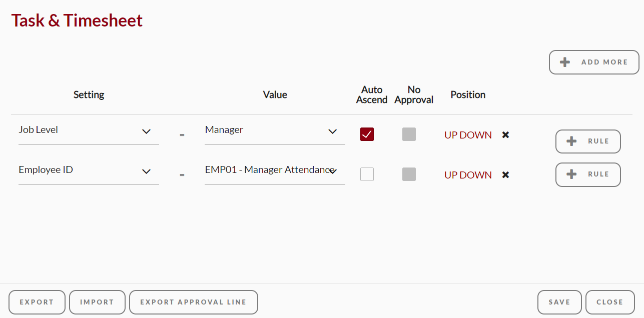Move Job Level row UP
644x318 pixels.
point(451,135)
